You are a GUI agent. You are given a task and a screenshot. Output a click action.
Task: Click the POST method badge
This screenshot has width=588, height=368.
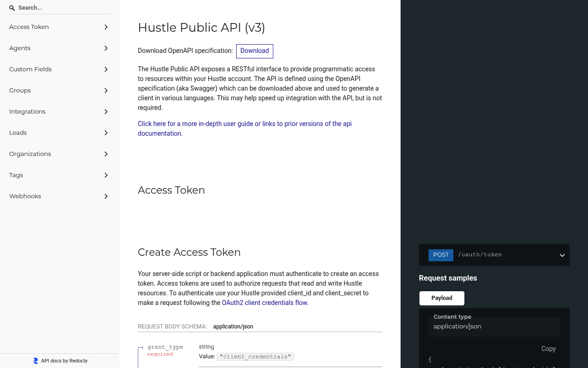(441, 255)
